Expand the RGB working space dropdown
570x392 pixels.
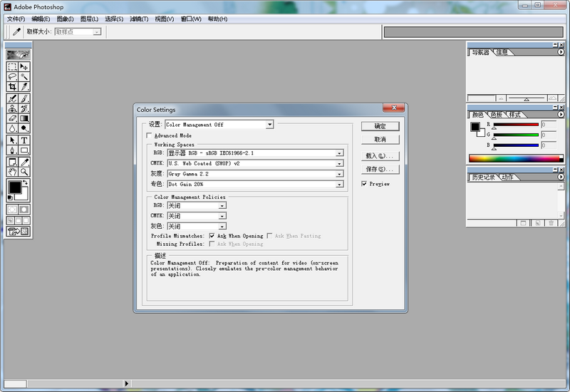tap(339, 153)
